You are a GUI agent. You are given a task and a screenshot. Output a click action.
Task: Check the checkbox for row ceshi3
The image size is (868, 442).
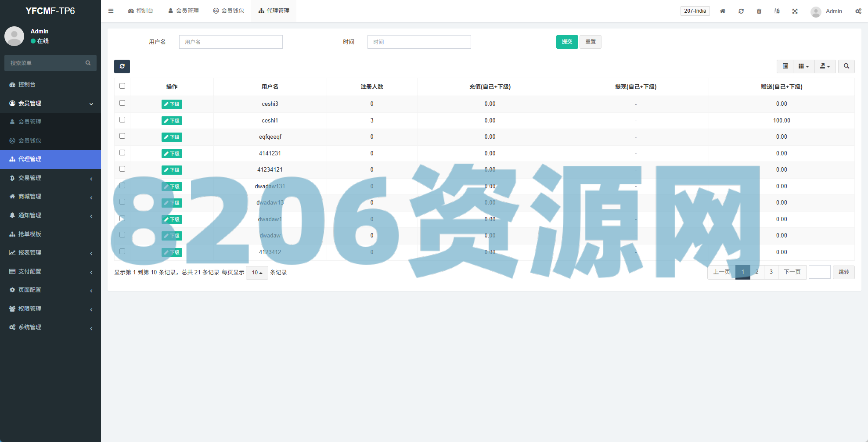(x=122, y=103)
